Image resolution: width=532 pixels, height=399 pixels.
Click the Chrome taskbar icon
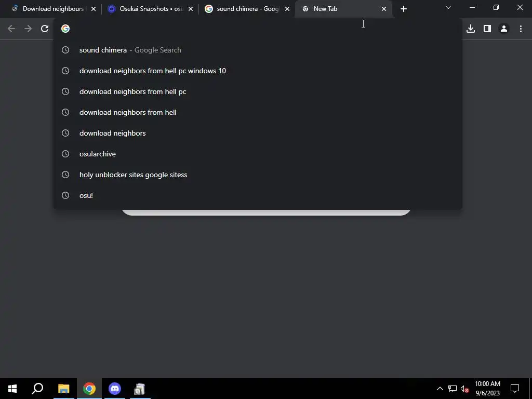[x=89, y=389]
